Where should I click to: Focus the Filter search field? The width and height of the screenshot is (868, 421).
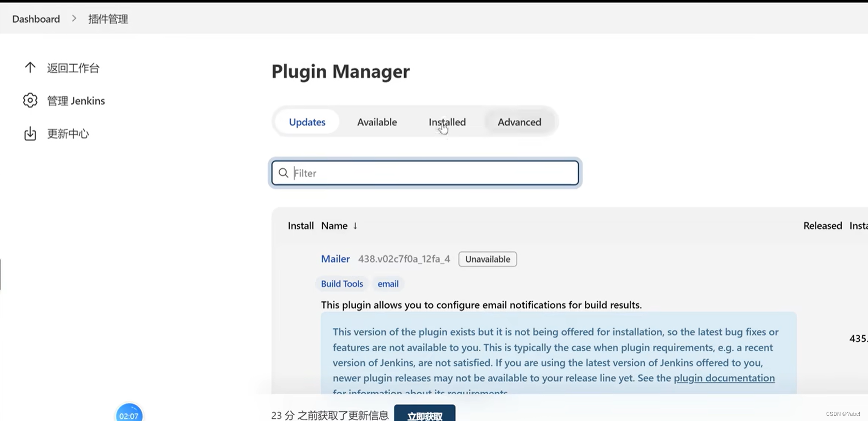coord(425,173)
